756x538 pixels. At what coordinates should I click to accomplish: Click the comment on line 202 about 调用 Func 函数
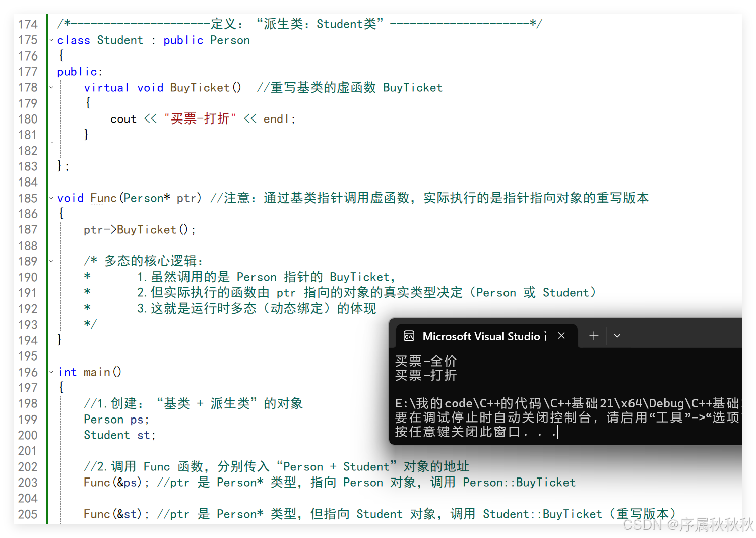(x=277, y=467)
